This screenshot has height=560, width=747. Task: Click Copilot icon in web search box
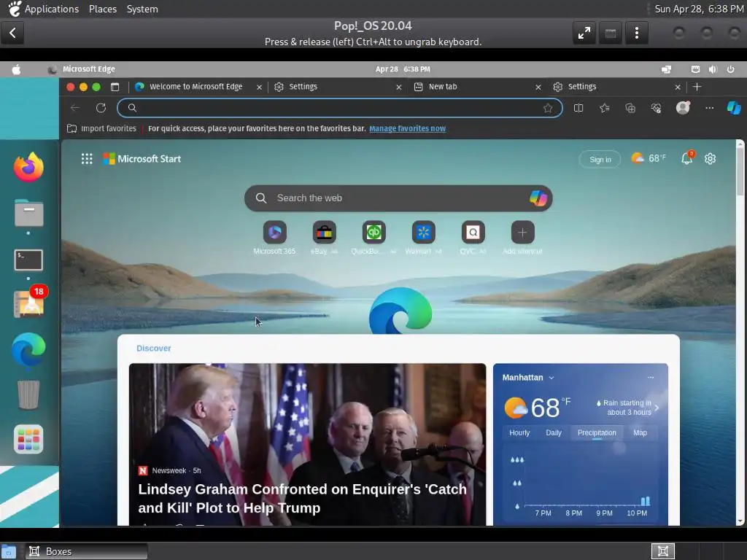pos(538,198)
